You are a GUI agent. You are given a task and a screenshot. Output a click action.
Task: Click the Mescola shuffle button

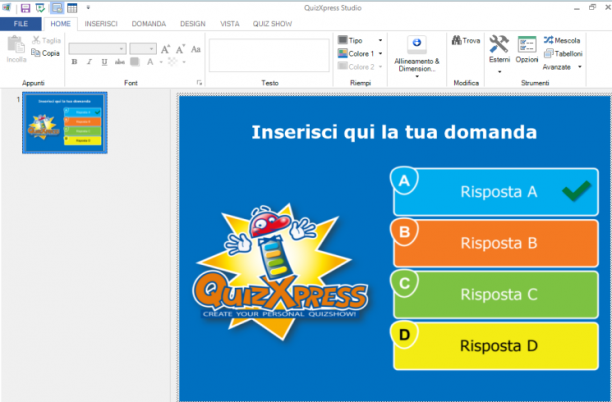coord(562,40)
